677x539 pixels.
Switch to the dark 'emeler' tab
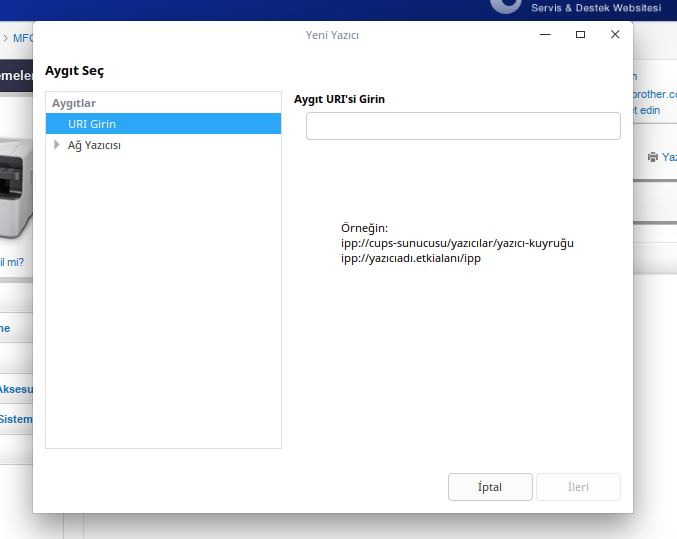tap(16, 75)
